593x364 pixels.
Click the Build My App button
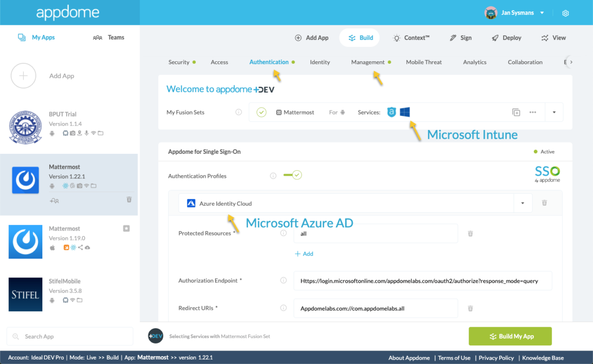(510, 336)
